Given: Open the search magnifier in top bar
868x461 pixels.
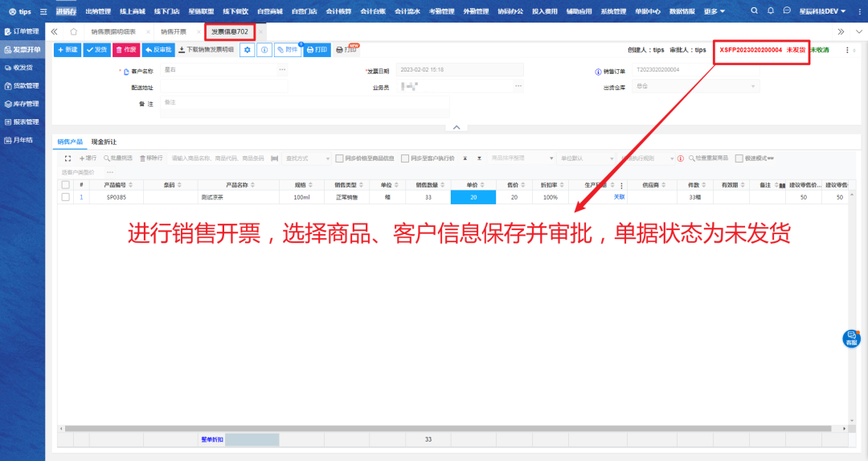Looking at the screenshot, I should coord(755,11).
